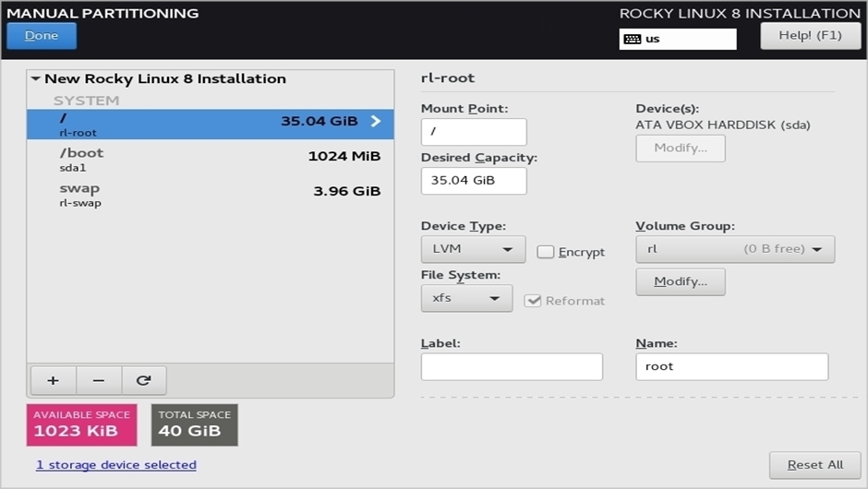Click the Reset All button

[x=814, y=465]
